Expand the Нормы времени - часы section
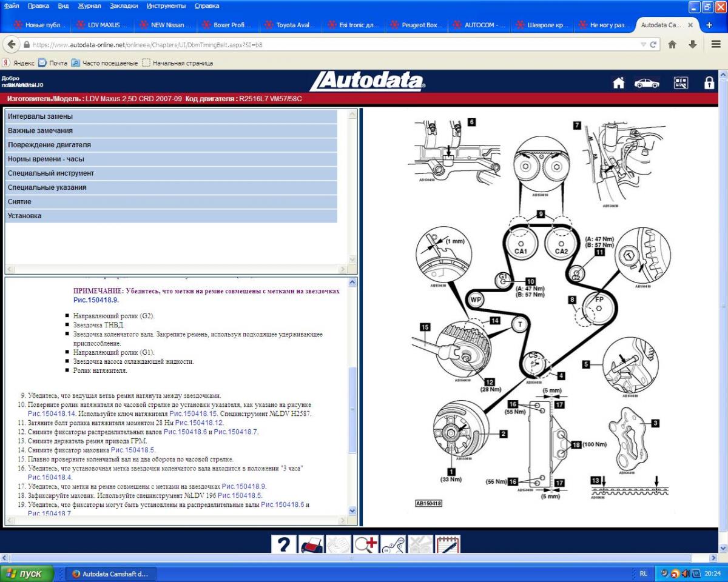The width and height of the screenshot is (728, 582). click(x=171, y=159)
